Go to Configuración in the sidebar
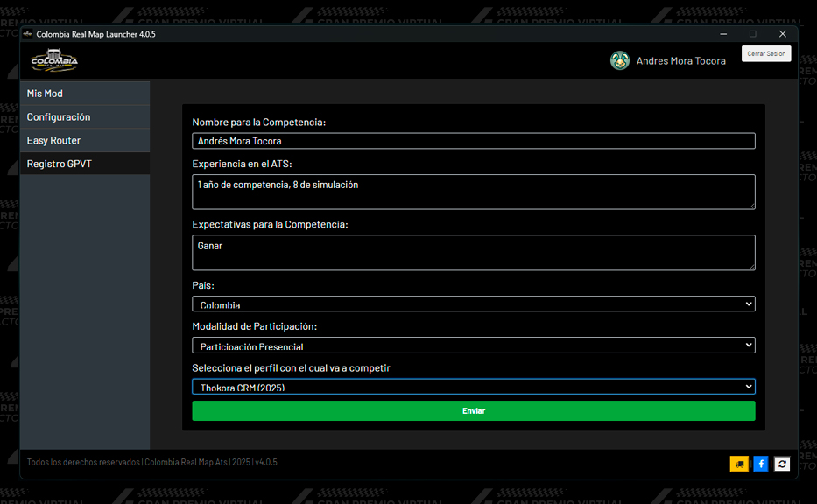 click(x=85, y=117)
